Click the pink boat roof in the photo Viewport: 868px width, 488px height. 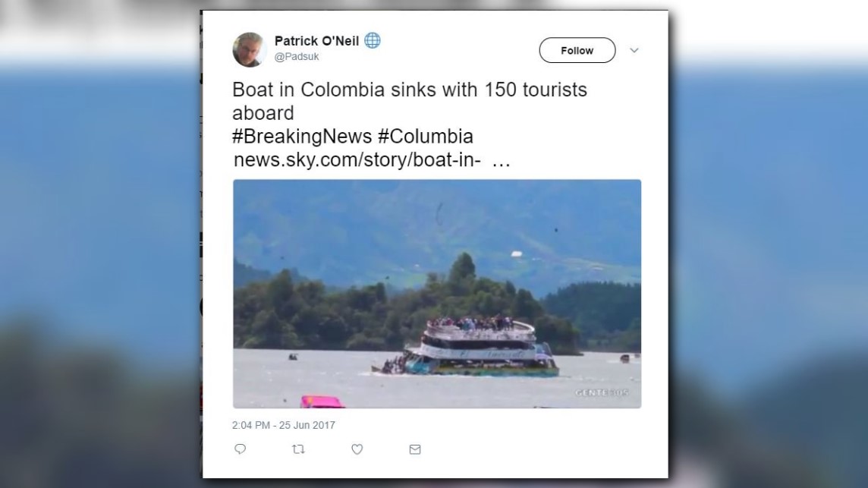(322, 401)
